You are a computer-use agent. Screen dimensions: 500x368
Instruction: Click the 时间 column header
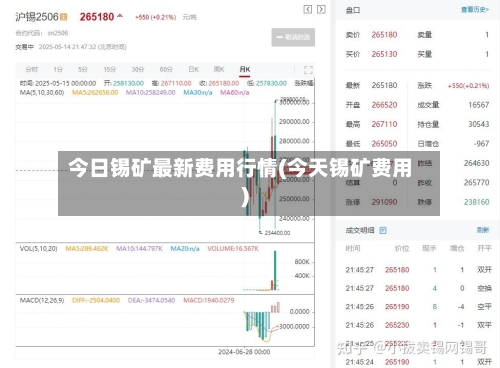click(353, 248)
